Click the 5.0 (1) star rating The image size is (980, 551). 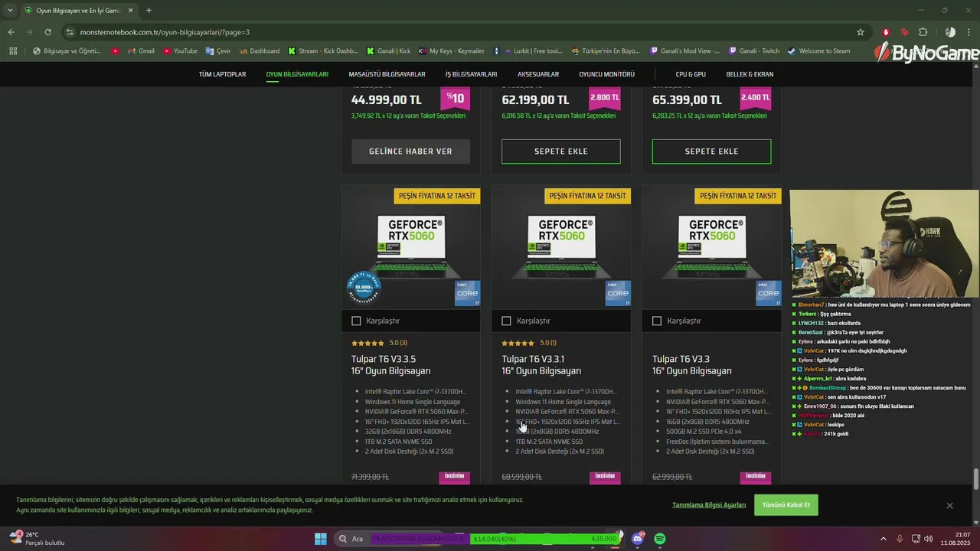coord(529,343)
